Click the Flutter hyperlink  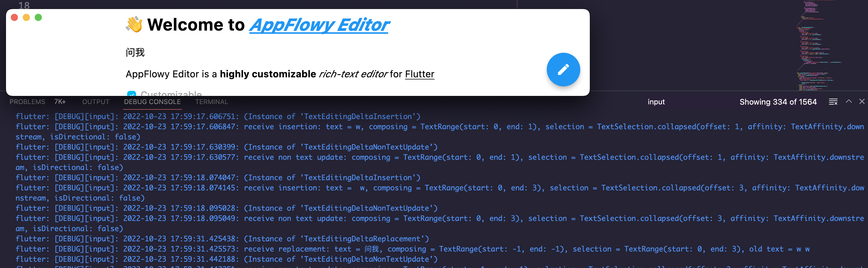click(420, 74)
